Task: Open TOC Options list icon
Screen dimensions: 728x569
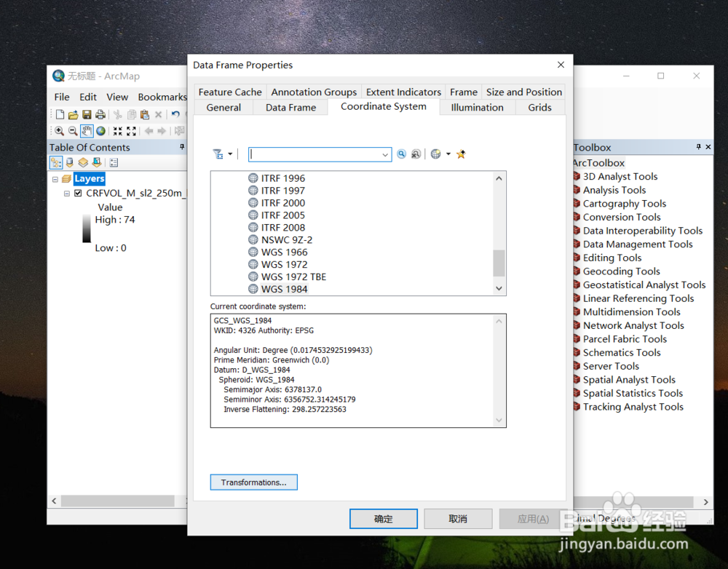Action: tap(114, 162)
